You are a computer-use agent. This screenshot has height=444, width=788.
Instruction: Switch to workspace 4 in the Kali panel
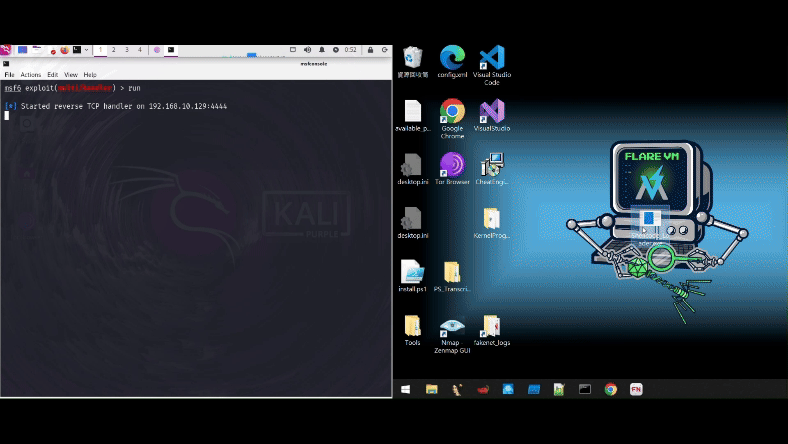pos(140,50)
